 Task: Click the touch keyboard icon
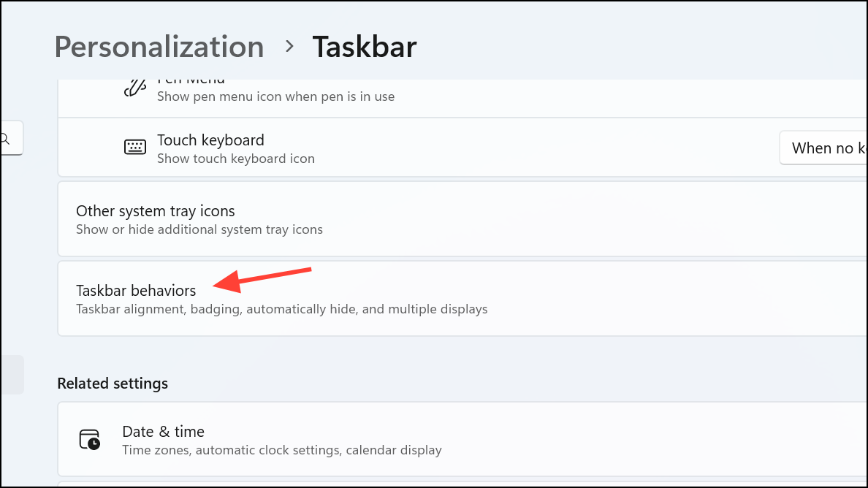pos(134,147)
